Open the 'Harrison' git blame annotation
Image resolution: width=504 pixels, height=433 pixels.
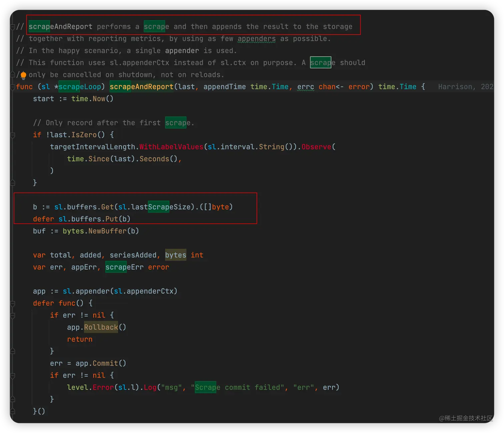pyautogui.click(x=465, y=87)
